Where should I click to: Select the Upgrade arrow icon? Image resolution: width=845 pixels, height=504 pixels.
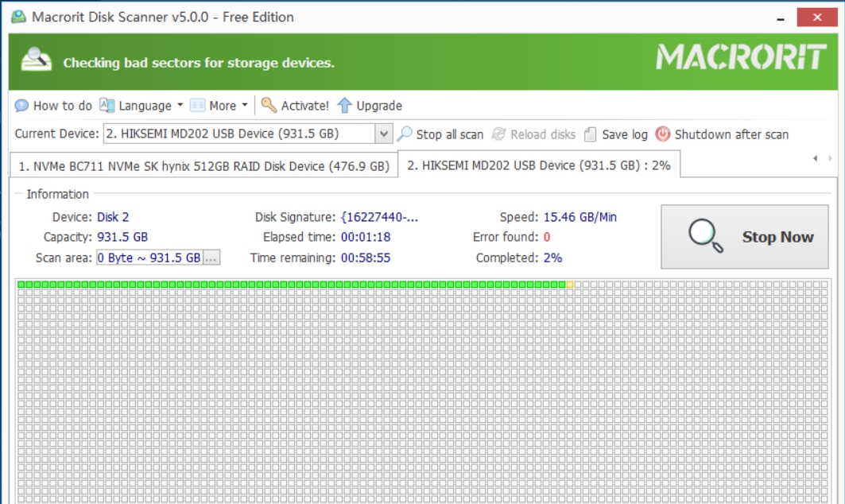343,105
